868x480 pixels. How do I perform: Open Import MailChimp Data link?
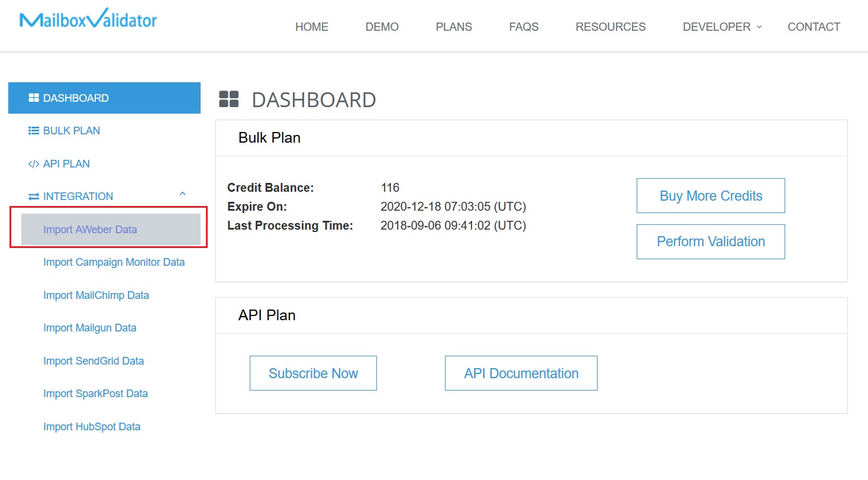coord(96,295)
